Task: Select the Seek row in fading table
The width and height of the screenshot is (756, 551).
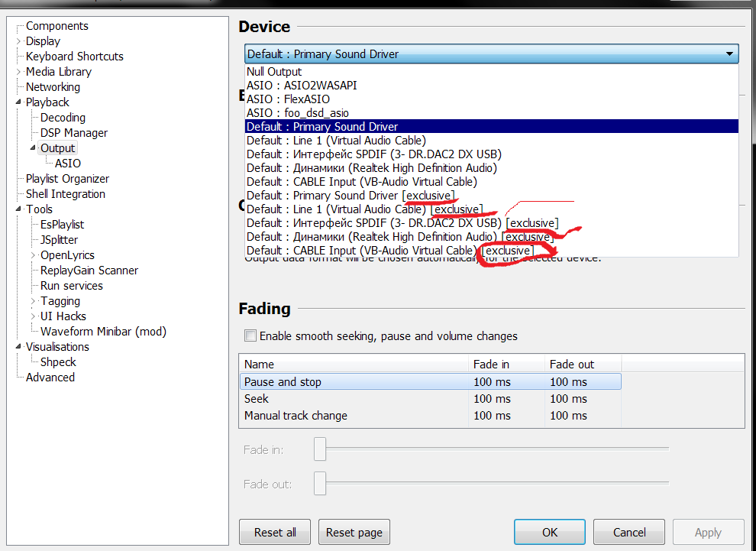Action: (257, 399)
